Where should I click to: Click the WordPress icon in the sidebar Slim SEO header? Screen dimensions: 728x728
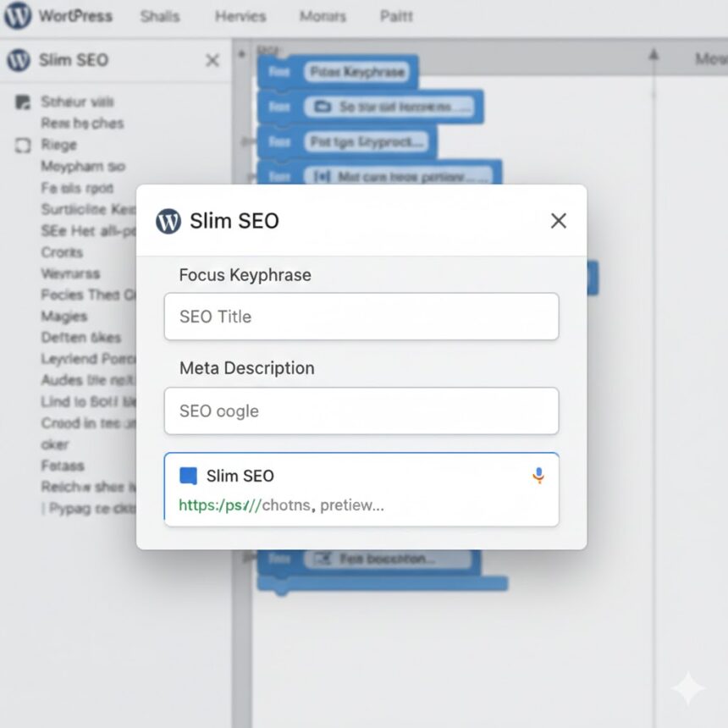coord(18,60)
